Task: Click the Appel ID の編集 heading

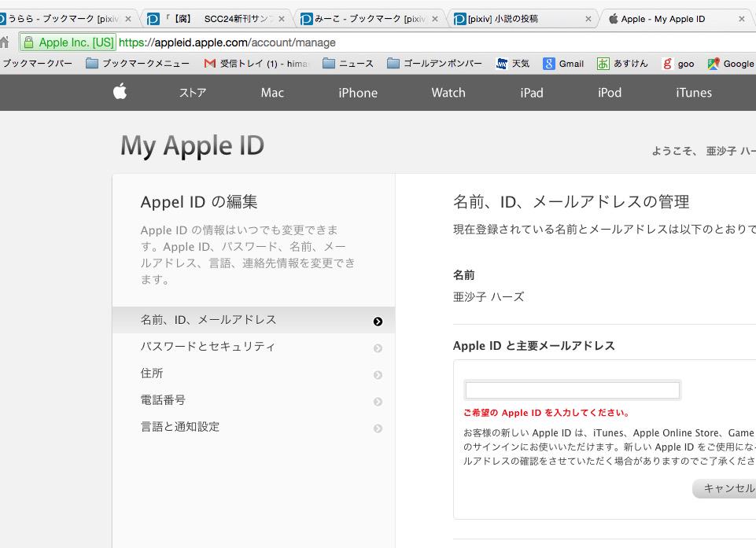Action: tap(199, 202)
